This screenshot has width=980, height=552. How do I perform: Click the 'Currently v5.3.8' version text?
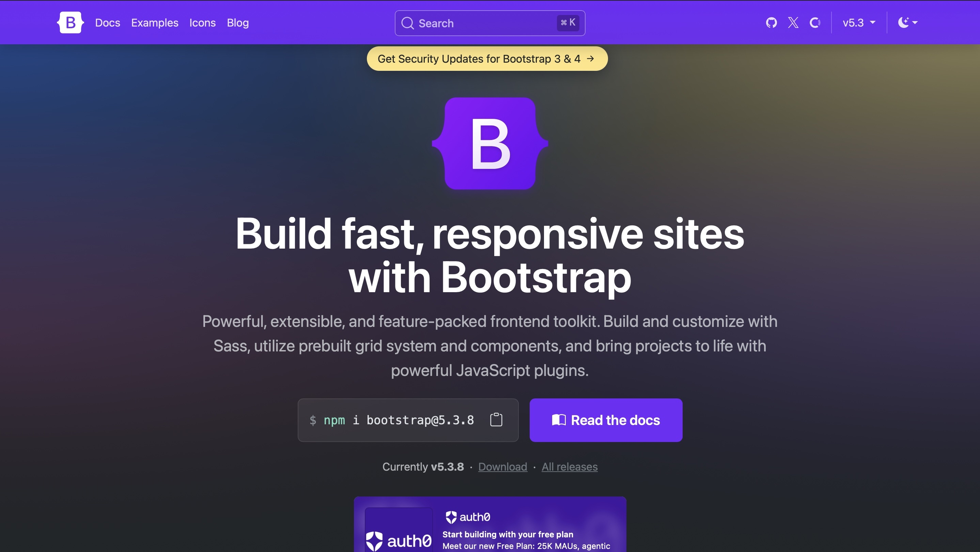[423, 467]
